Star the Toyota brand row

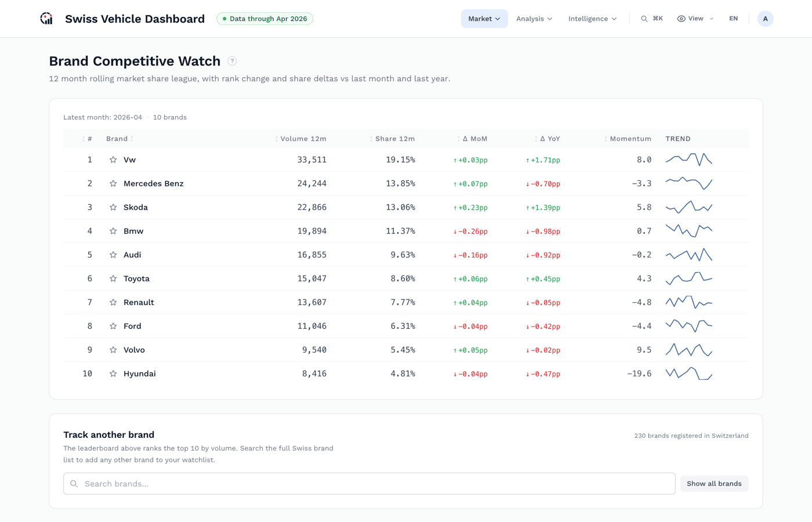pos(113,278)
